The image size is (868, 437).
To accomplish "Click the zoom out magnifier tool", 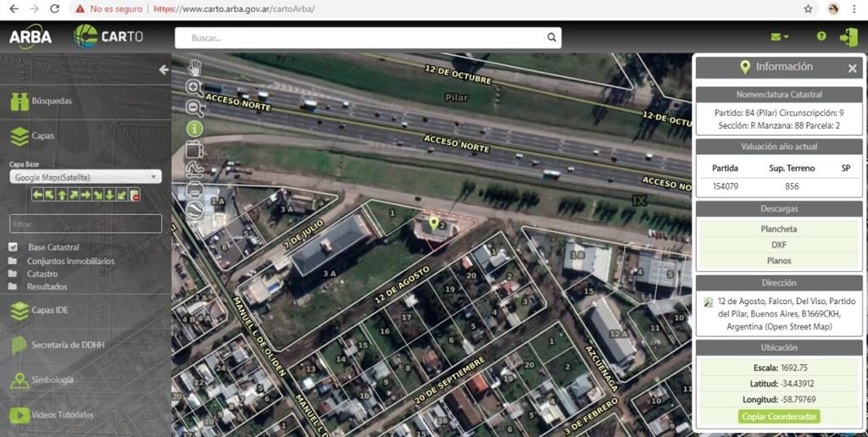I will 194,108.
